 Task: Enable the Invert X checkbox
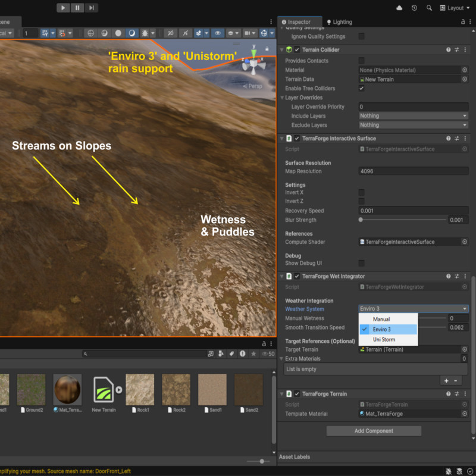tap(361, 192)
